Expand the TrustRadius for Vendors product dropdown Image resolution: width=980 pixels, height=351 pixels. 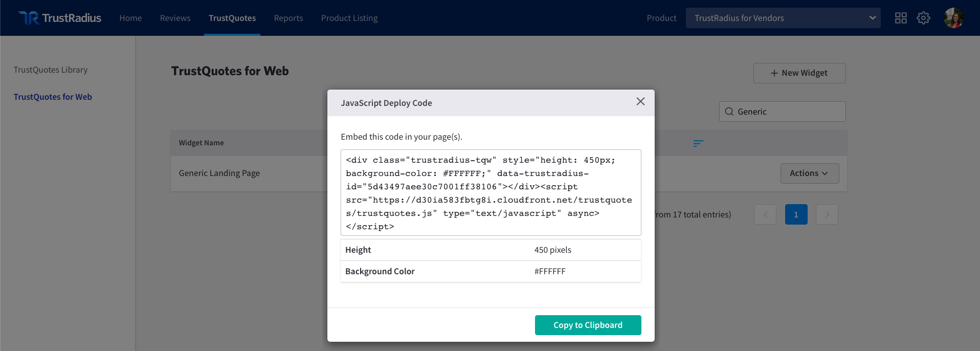click(x=783, y=18)
